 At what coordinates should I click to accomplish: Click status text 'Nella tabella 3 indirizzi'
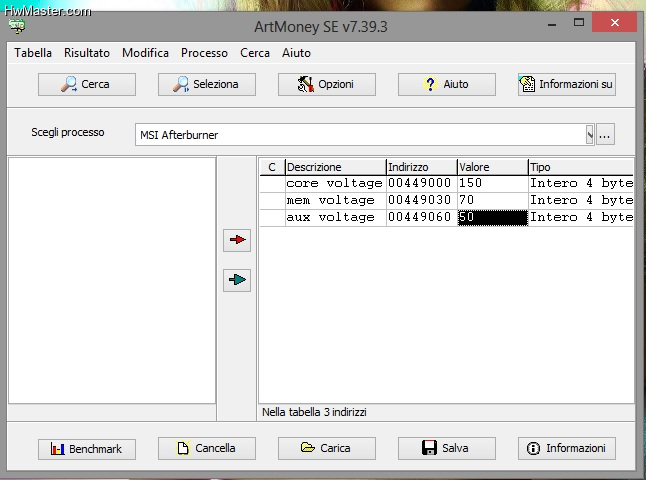pyautogui.click(x=314, y=412)
